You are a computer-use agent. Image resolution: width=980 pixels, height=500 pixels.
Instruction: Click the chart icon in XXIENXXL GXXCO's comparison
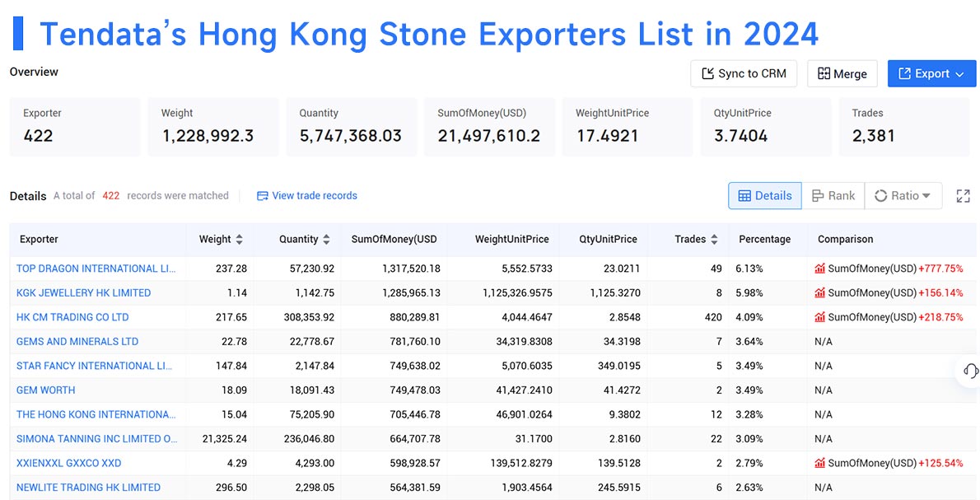click(819, 463)
